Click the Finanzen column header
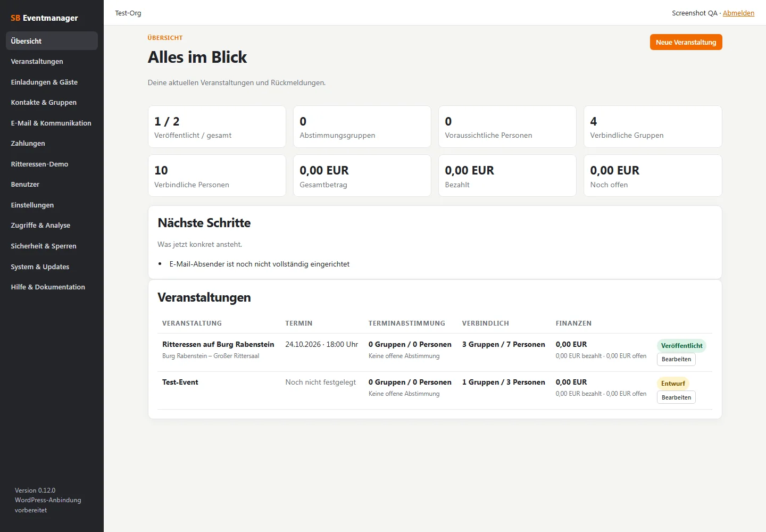 [x=573, y=323]
